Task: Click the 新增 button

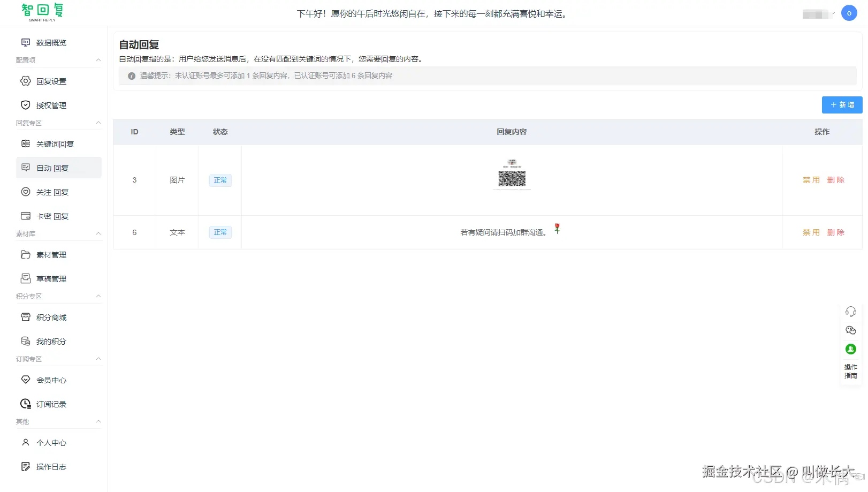Action: 841,104
